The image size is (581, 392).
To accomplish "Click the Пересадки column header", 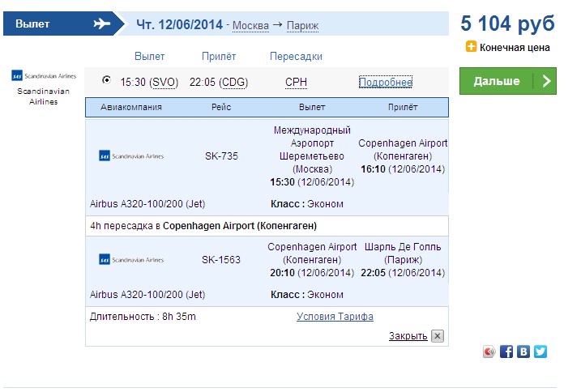I will [x=296, y=57].
